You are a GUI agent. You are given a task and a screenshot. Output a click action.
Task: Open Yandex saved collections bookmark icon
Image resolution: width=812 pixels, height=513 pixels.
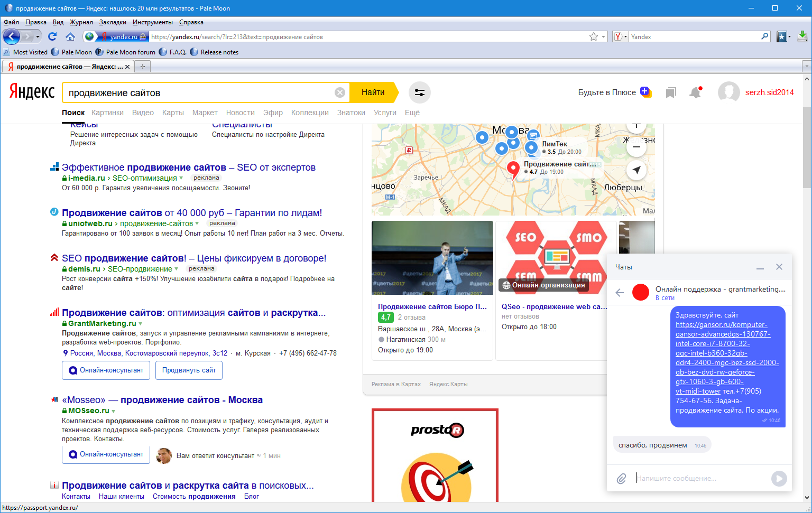[x=671, y=92]
